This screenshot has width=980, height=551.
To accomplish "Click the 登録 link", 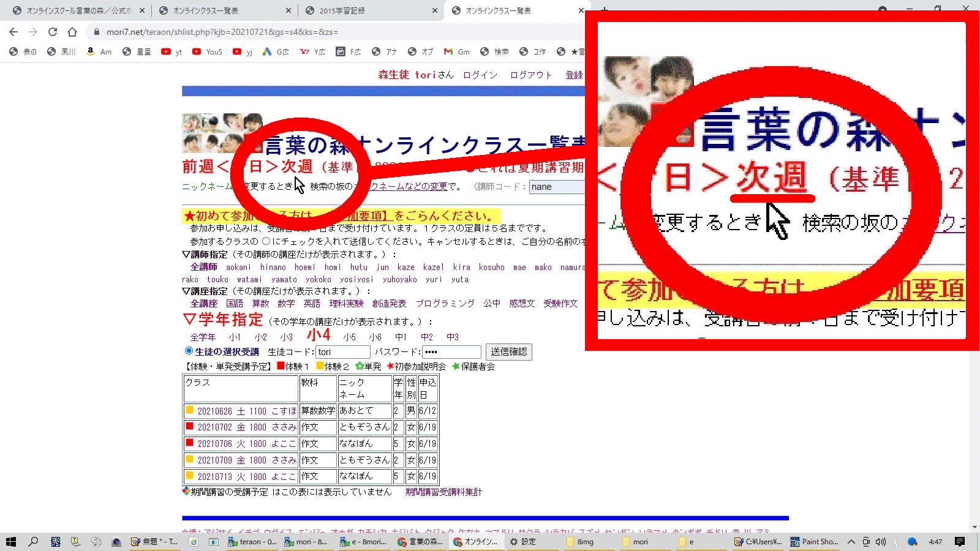I will pos(574,75).
